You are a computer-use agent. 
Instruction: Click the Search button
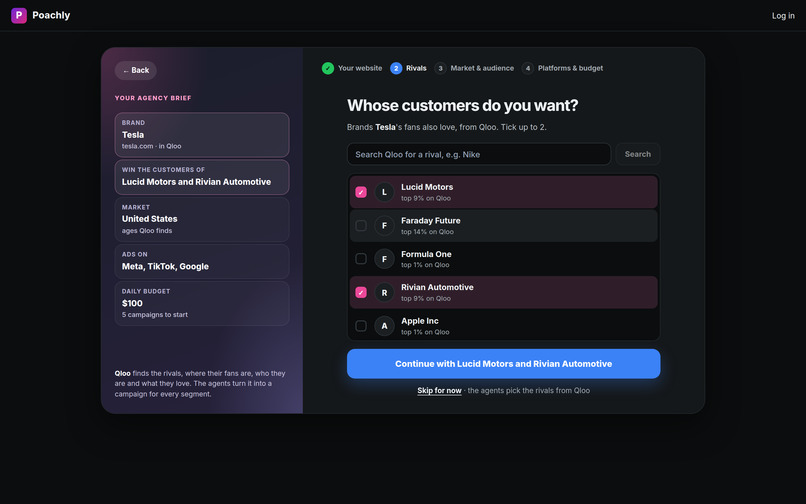(x=637, y=154)
